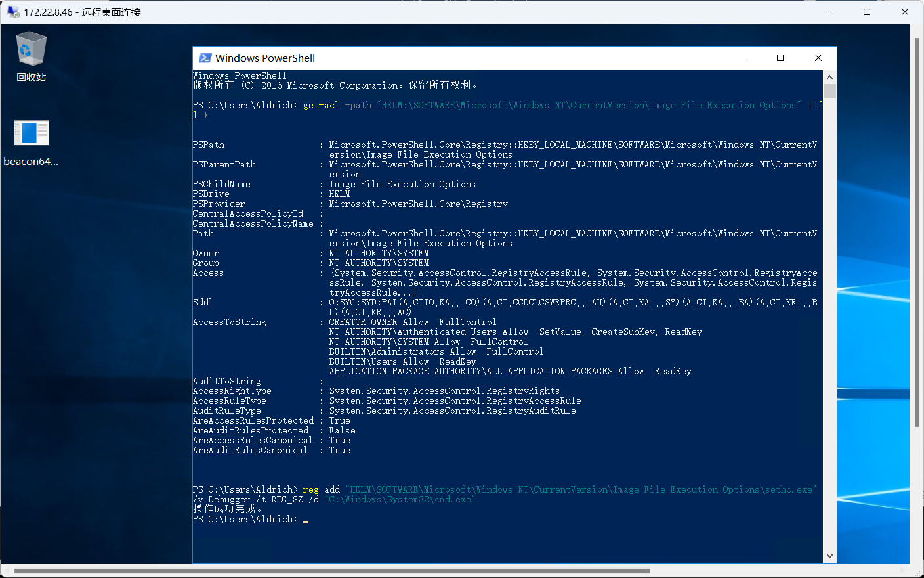Click the 'PSChildName' property label

point(222,184)
